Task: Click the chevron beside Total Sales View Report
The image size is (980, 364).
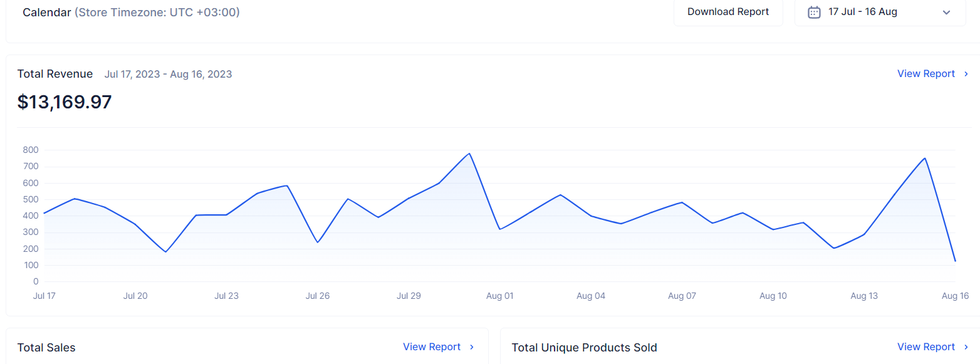Action: (471, 346)
